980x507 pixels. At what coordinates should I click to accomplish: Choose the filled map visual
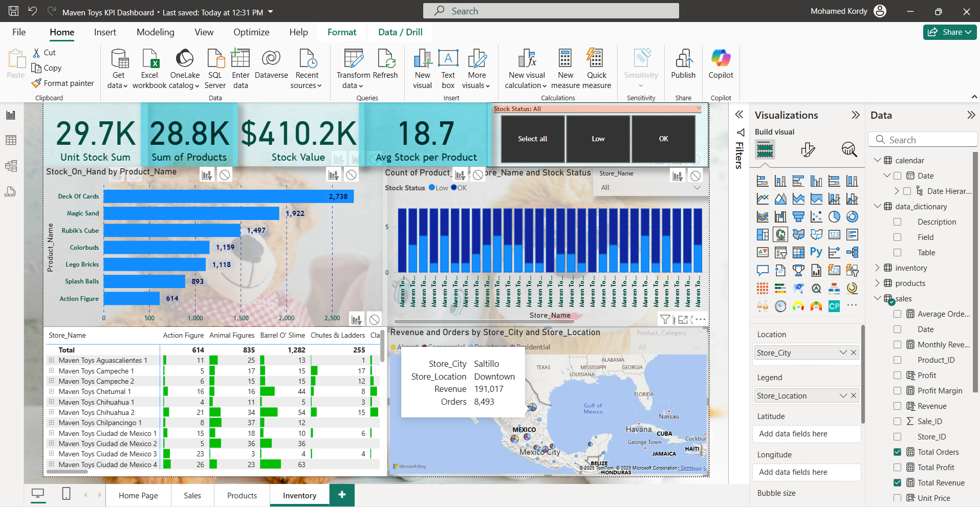798,235
